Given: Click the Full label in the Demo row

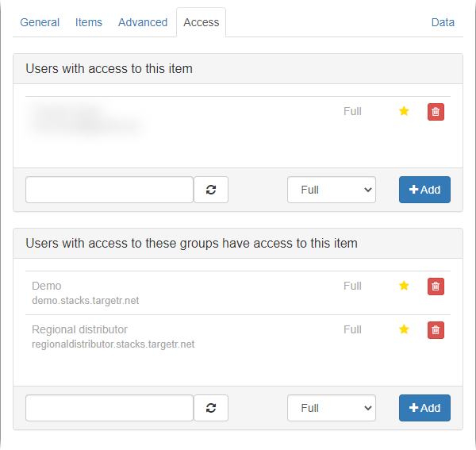Looking at the screenshot, I should tap(352, 286).
